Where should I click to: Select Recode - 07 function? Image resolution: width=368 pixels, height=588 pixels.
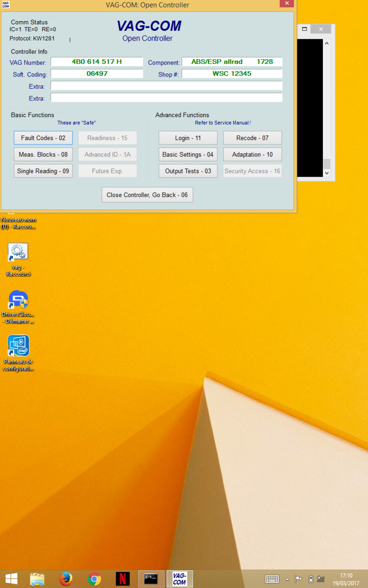click(x=252, y=138)
